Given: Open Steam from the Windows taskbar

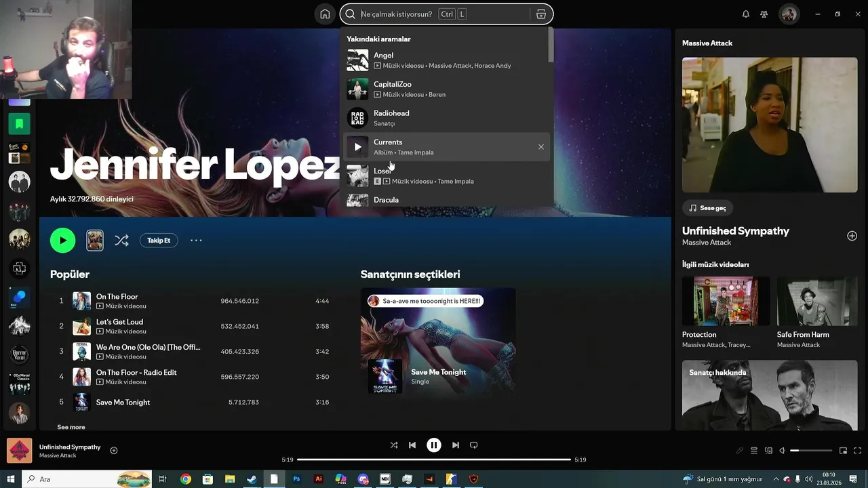Looking at the screenshot, I should click(x=252, y=479).
